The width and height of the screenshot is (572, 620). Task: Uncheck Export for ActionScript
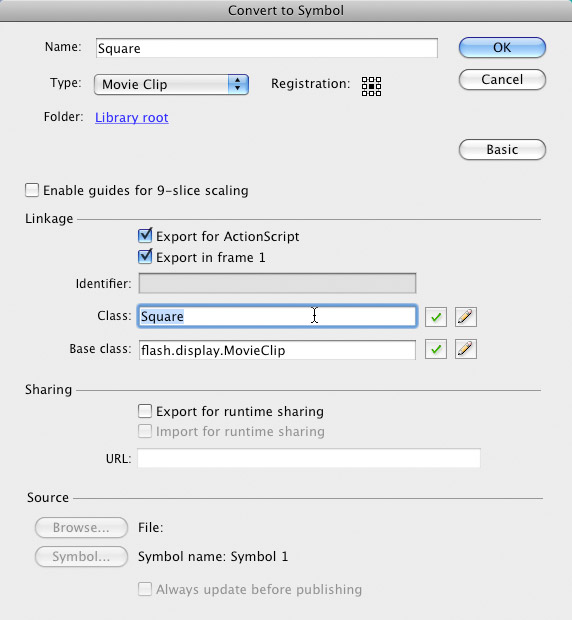[x=145, y=236]
